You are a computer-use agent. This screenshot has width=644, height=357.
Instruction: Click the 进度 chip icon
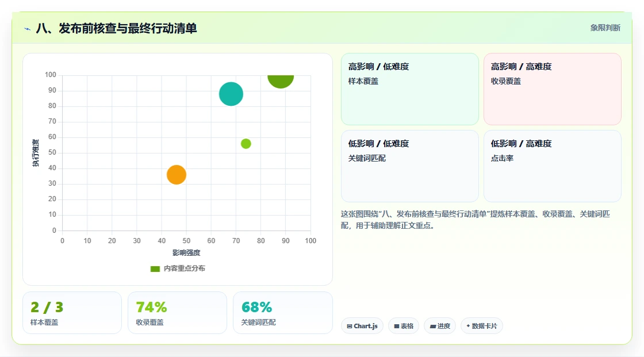coord(433,326)
